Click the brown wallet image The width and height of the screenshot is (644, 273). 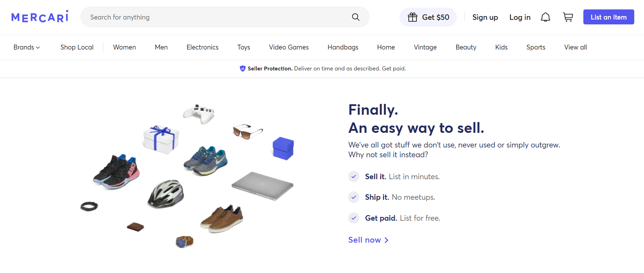[x=136, y=227]
